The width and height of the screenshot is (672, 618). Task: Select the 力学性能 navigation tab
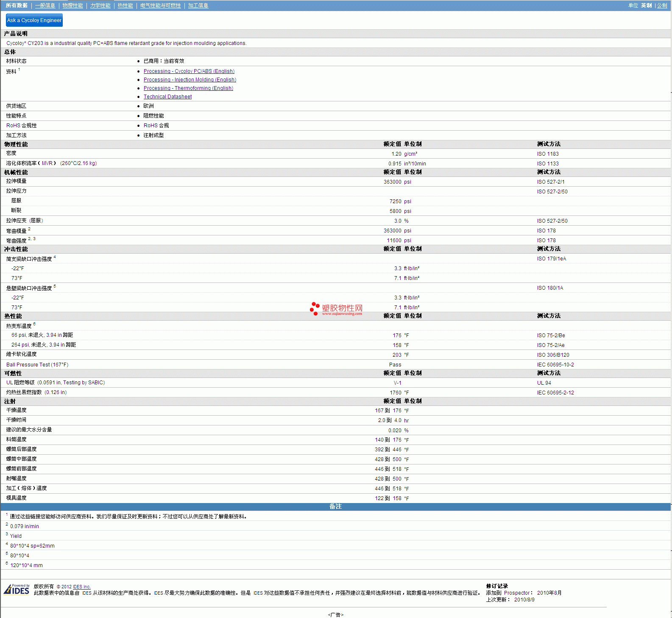(x=100, y=6)
